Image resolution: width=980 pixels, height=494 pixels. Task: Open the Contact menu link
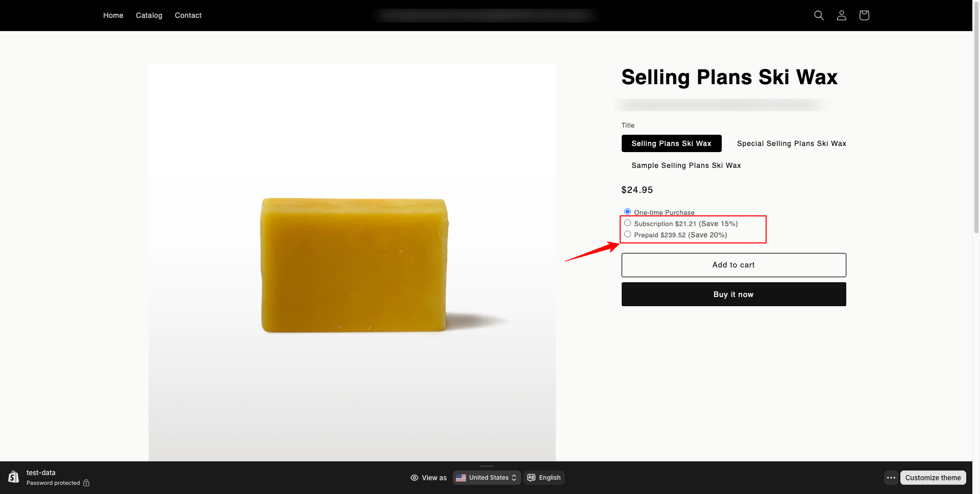coord(188,15)
